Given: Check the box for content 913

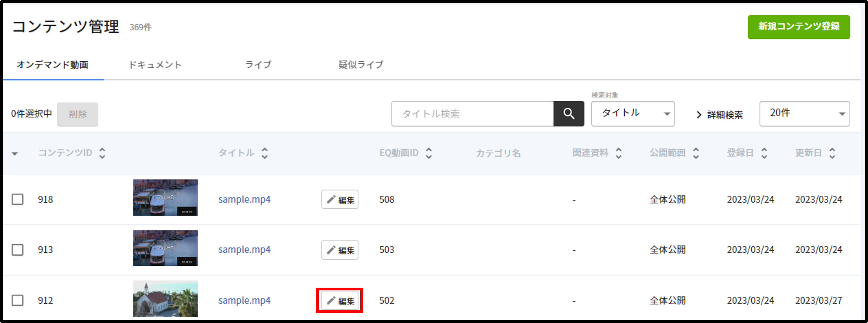Looking at the screenshot, I should point(17,250).
